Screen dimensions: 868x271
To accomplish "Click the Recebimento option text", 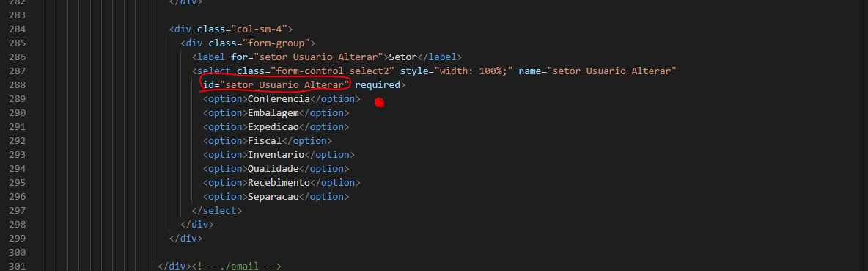I will pos(279,182).
